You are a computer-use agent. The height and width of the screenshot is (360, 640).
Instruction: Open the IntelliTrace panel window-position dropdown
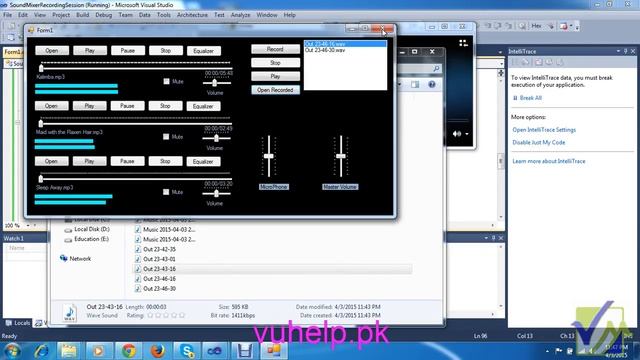click(x=618, y=51)
